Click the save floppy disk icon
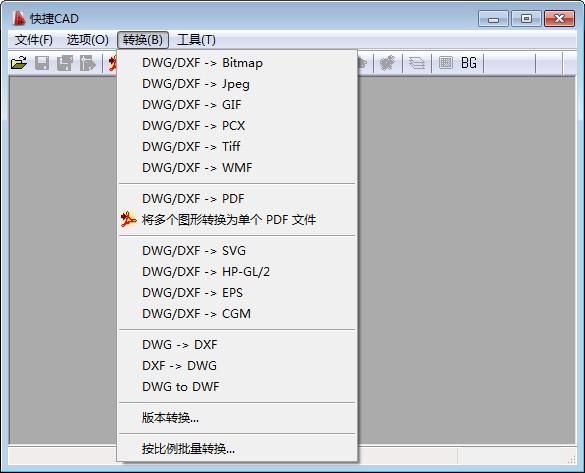 click(x=42, y=63)
